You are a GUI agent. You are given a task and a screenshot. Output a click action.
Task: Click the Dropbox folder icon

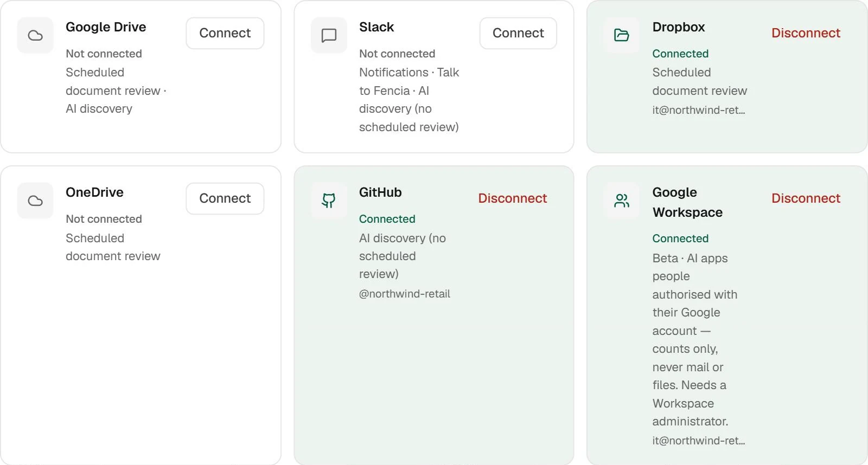622,35
